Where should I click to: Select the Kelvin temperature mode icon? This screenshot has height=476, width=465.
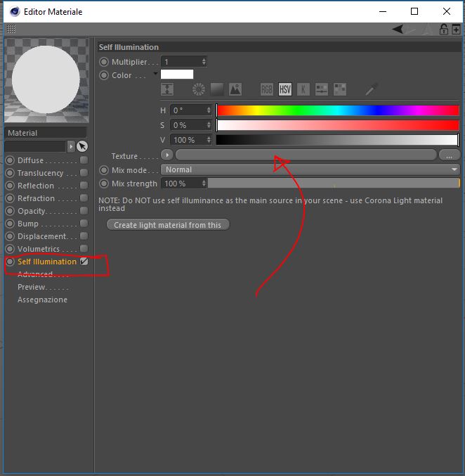click(303, 89)
